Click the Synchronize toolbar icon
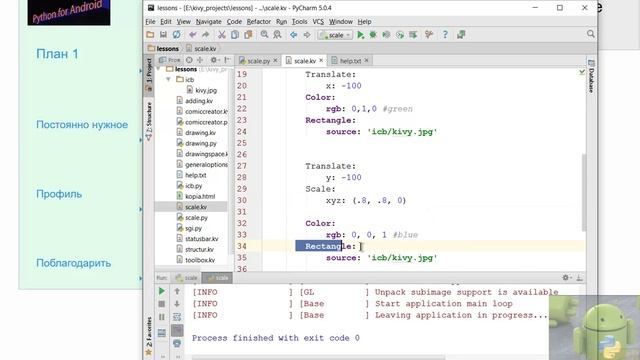 tap(176, 35)
